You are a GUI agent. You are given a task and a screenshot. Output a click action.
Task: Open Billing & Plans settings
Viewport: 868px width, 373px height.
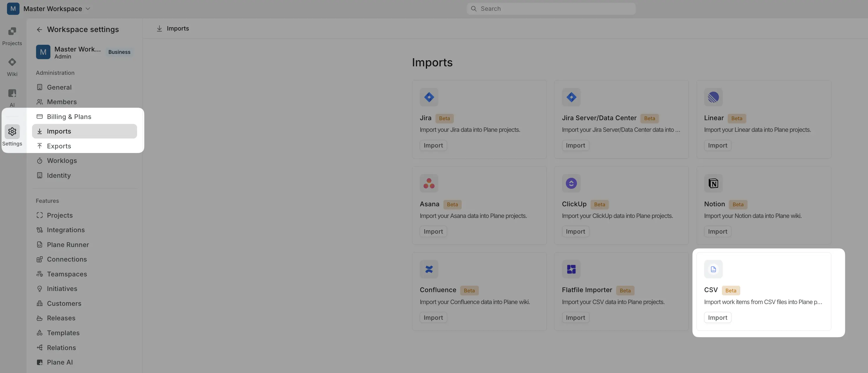point(69,117)
